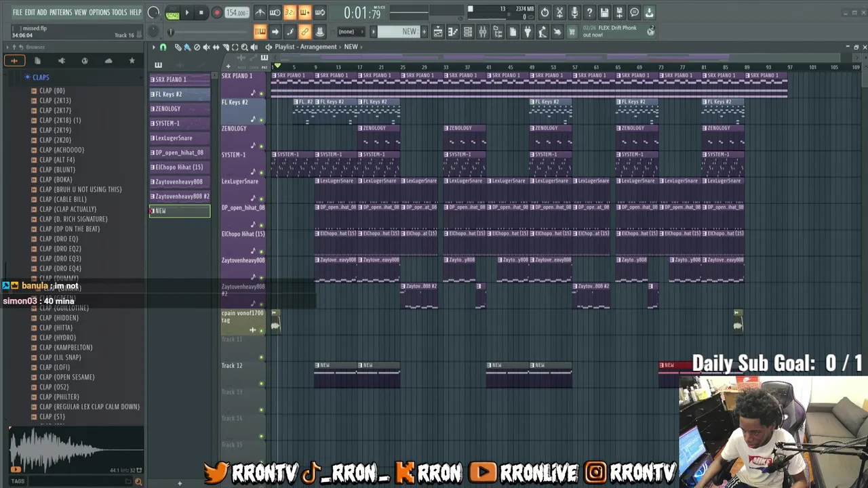Toggle loop recording icon
868x488 pixels.
tap(320, 12)
